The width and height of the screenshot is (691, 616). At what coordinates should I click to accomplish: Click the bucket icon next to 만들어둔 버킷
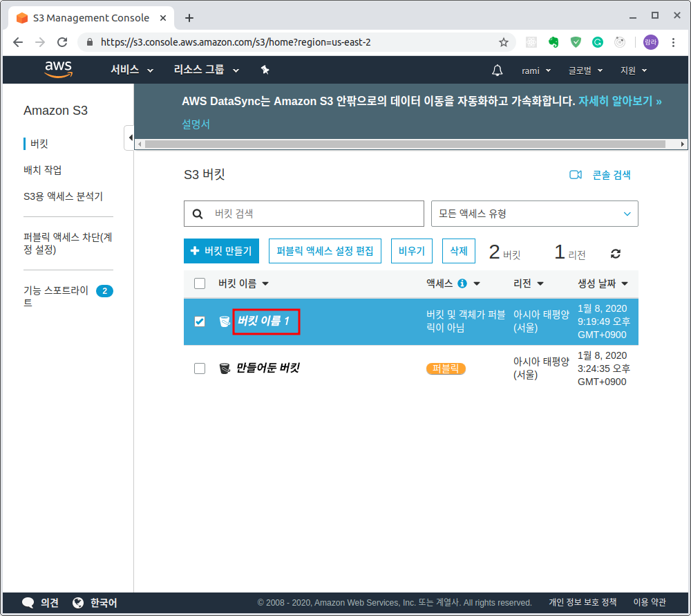(225, 368)
